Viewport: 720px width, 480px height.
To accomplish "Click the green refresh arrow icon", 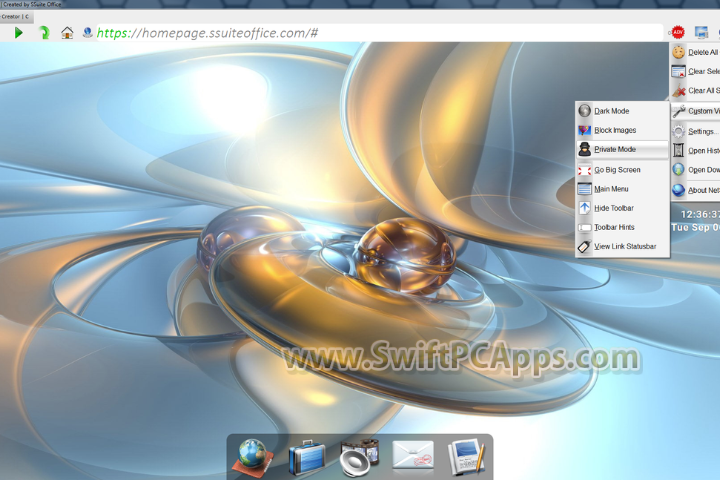I will 44,33.
